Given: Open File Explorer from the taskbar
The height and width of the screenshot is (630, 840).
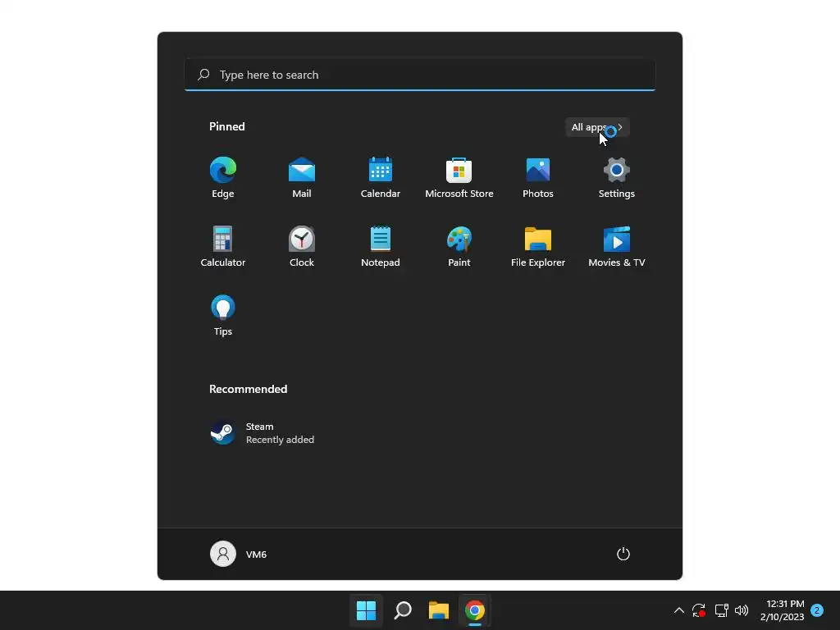Looking at the screenshot, I should click(439, 610).
